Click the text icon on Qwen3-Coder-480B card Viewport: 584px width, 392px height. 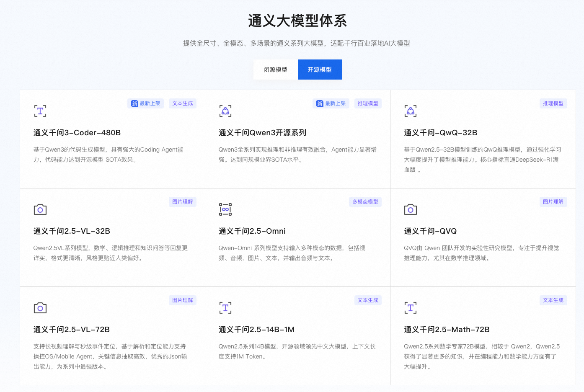[40, 111]
